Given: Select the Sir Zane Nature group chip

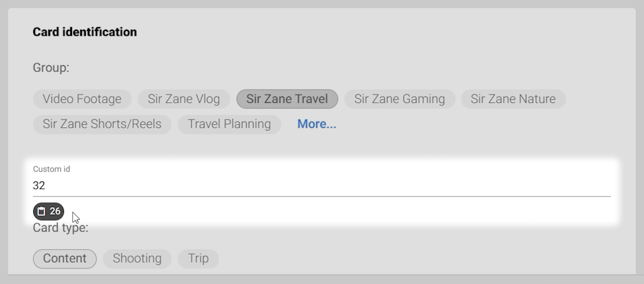Looking at the screenshot, I should tap(513, 99).
